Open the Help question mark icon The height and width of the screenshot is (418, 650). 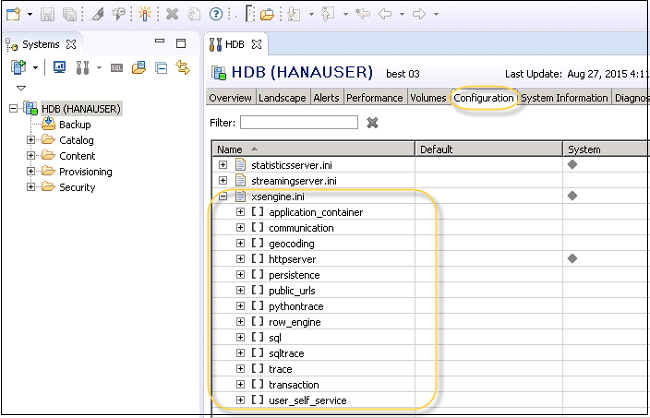coord(216,14)
